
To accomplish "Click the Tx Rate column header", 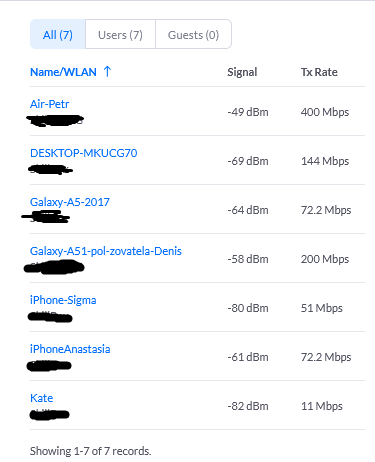I will (x=319, y=72).
